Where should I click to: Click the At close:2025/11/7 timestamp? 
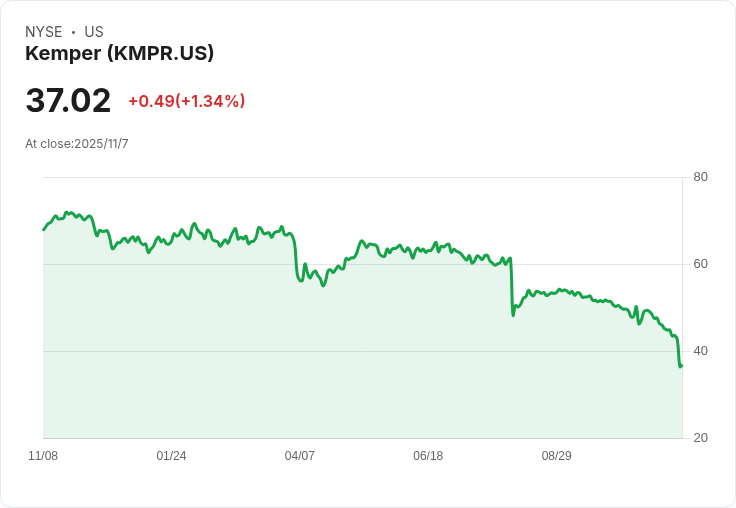[77, 144]
